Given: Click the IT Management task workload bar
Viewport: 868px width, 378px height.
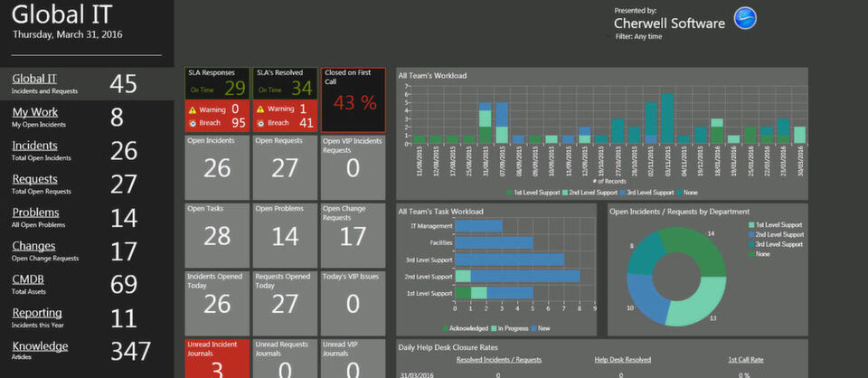Looking at the screenshot, I should pyautogui.click(x=479, y=226).
